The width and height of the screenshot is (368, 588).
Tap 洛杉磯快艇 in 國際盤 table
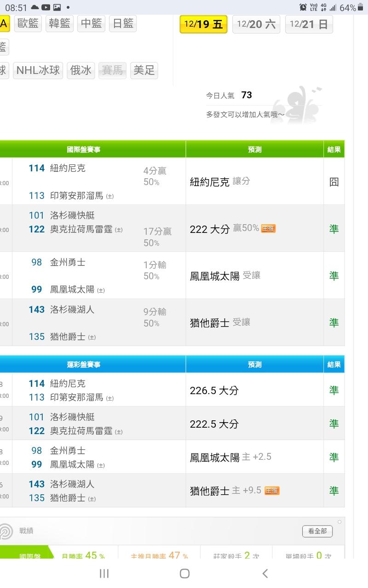point(72,215)
